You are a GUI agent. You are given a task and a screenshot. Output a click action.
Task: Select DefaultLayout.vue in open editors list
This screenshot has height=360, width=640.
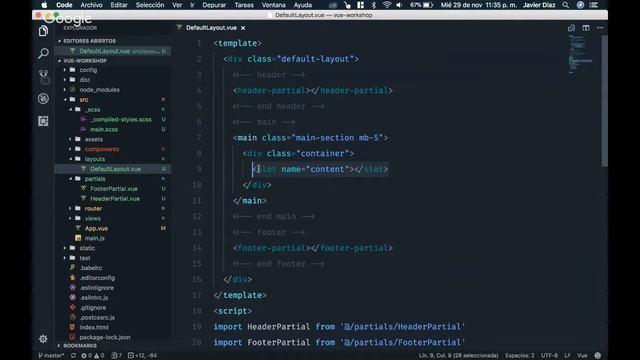point(113,51)
